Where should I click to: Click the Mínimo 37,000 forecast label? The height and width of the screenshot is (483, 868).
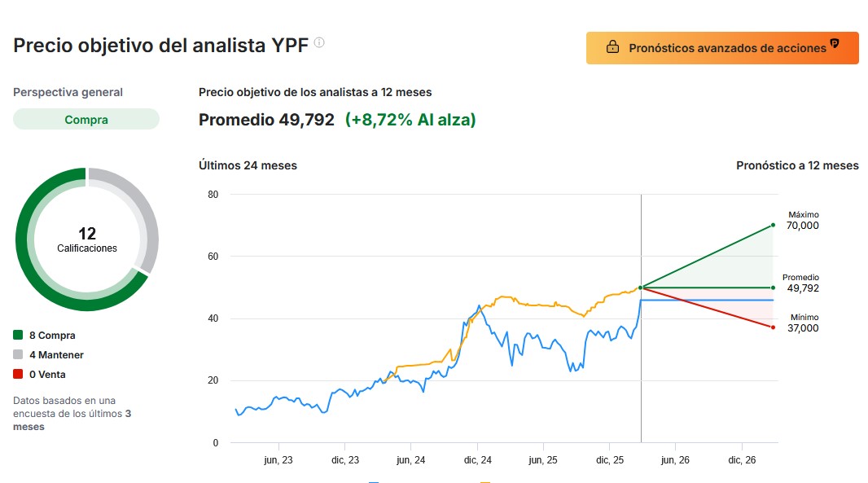point(802,323)
